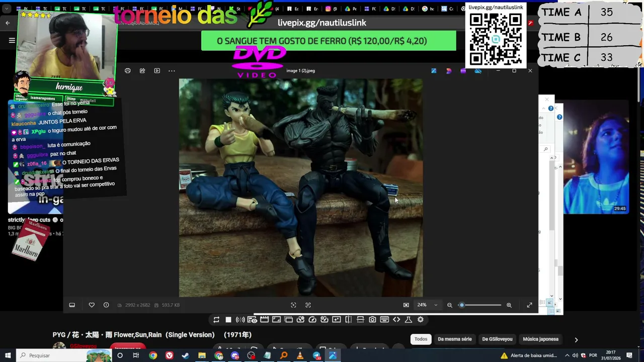Viewport: 644px width, 362px height.
Task: Open File Explorer from the taskbar
Action: [x=202, y=355]
